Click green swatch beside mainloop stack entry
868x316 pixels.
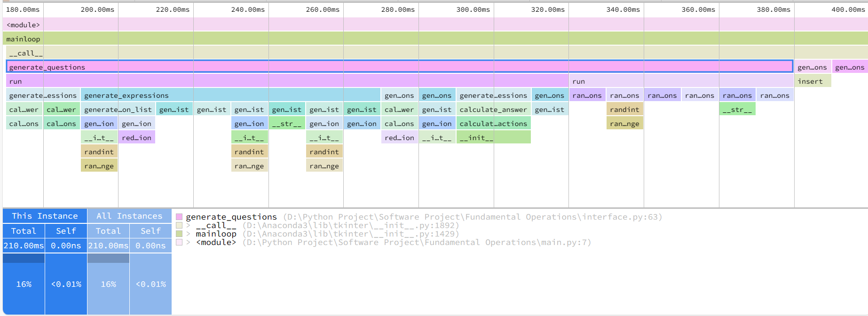coord(179,234)
